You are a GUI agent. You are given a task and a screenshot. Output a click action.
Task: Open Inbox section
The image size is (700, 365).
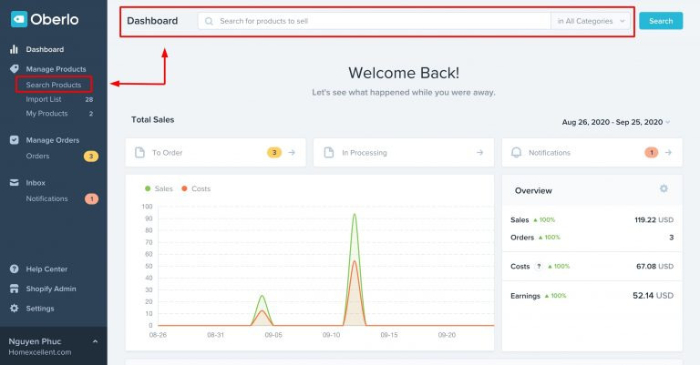coord(36,182)
